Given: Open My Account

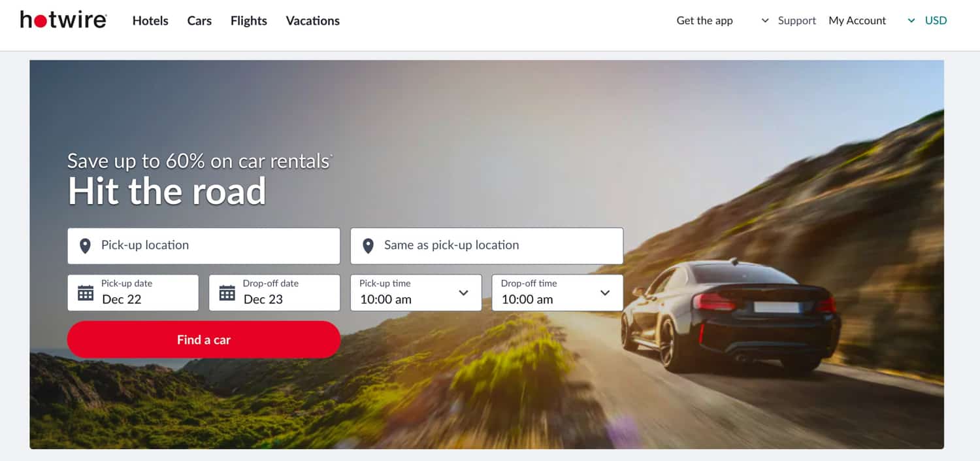Looking at the screenshot, I should 857,20.
